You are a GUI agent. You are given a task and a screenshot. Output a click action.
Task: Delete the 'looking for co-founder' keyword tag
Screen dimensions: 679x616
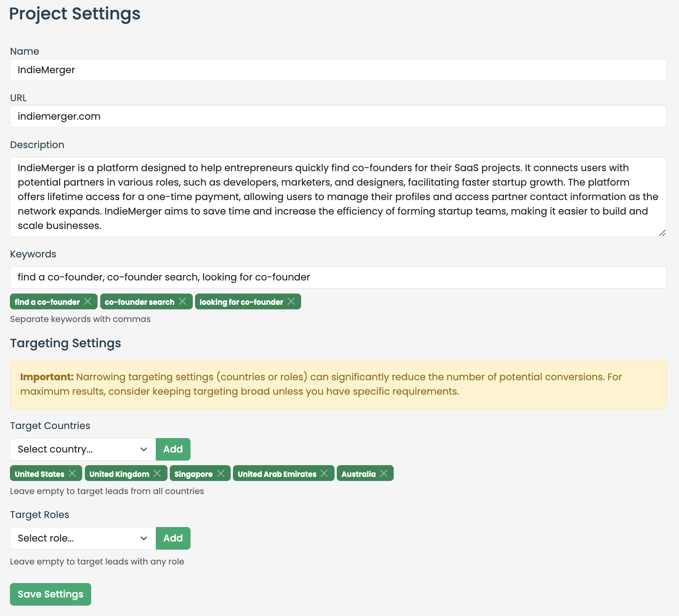tap(292, 301)
